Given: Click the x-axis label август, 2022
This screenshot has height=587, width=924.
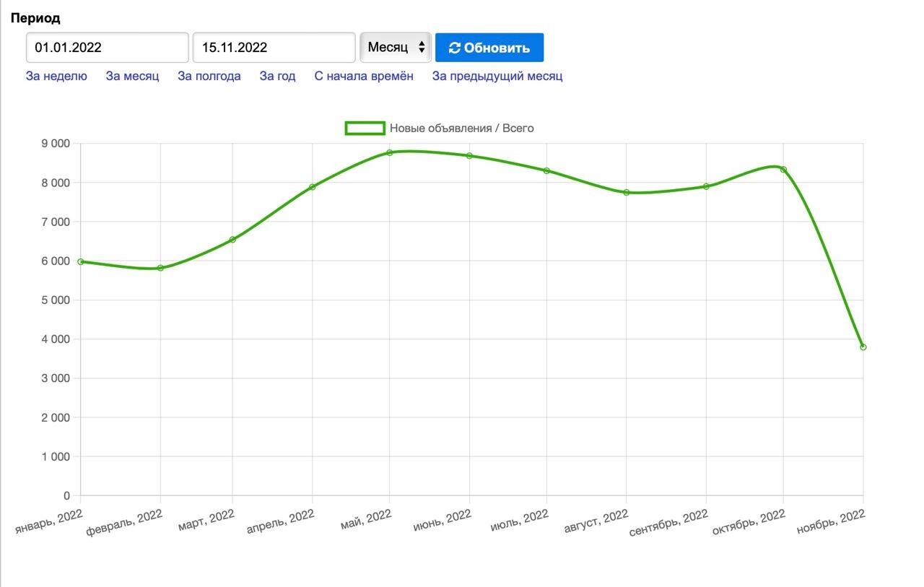Looking at the screenshot, I should (x=596, y=522).
